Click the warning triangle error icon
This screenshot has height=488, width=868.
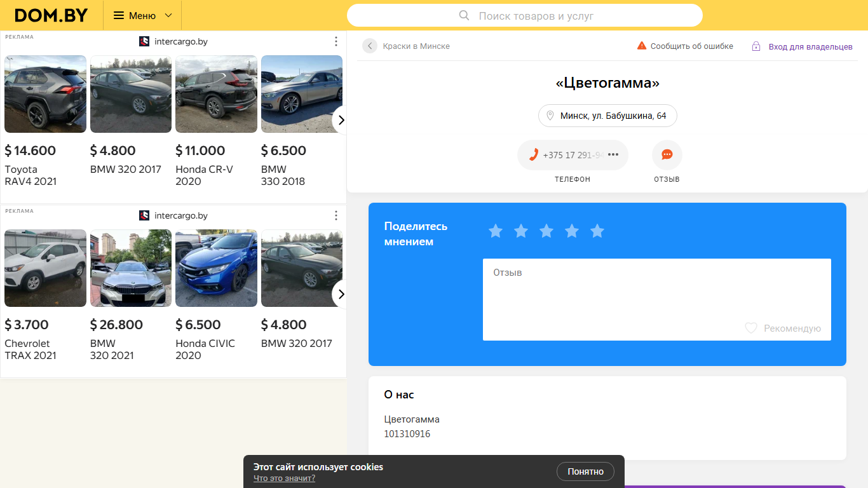(642, 46)
